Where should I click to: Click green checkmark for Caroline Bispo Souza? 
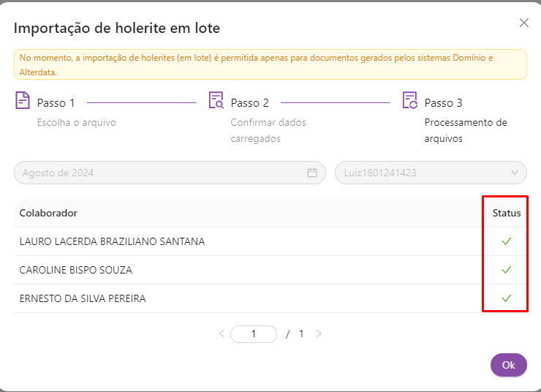tap(506, 270)
